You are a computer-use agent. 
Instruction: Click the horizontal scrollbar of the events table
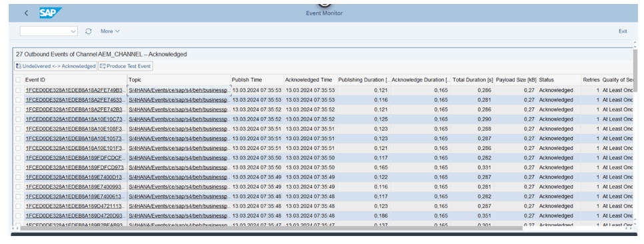(271, 228)
